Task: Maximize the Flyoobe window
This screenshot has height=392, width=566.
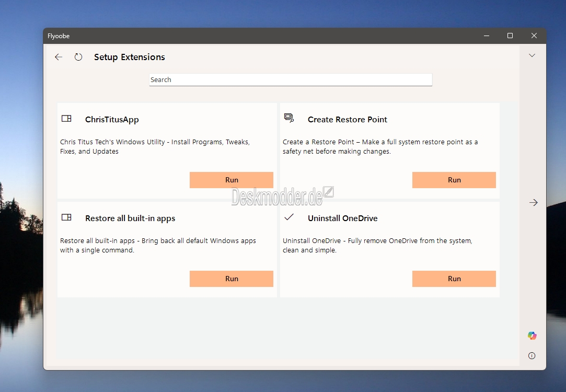Action: tap(510, 36)
